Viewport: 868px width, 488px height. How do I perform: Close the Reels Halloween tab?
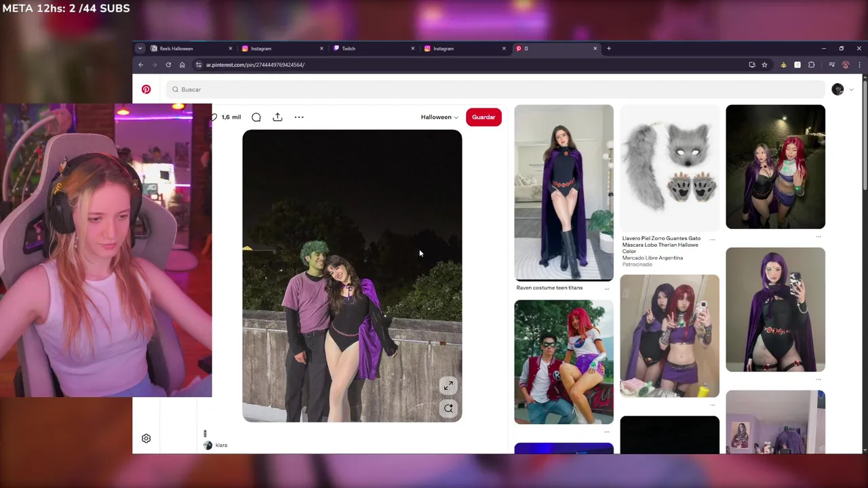coord(231,49)
